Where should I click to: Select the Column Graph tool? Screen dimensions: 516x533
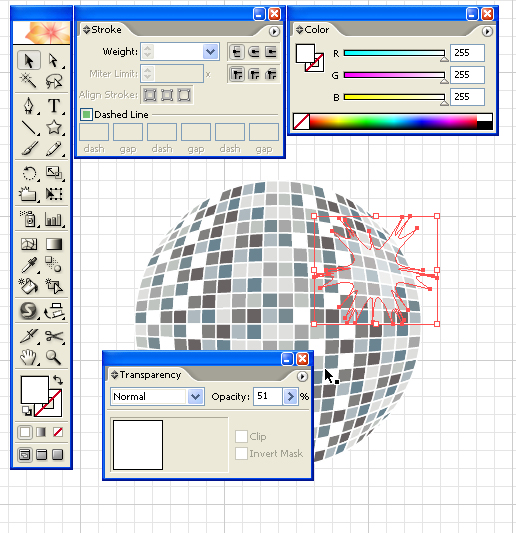[x=53, y=219]
